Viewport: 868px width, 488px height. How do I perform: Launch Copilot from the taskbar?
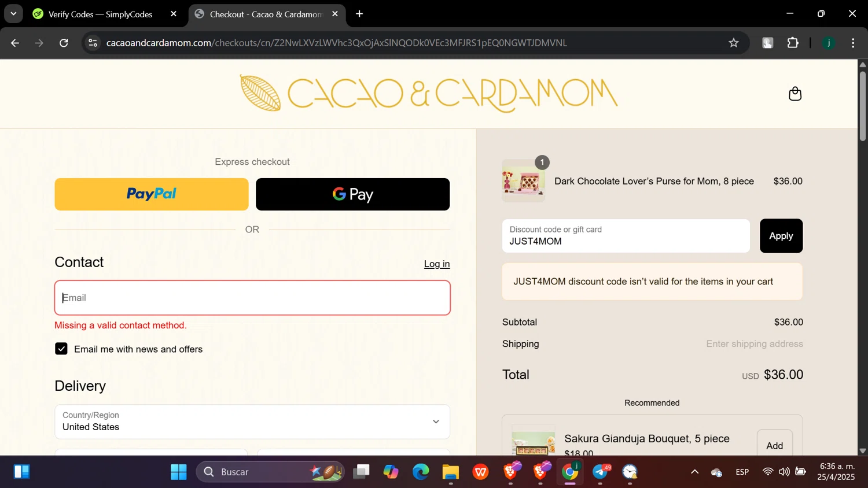coord(391,472)
